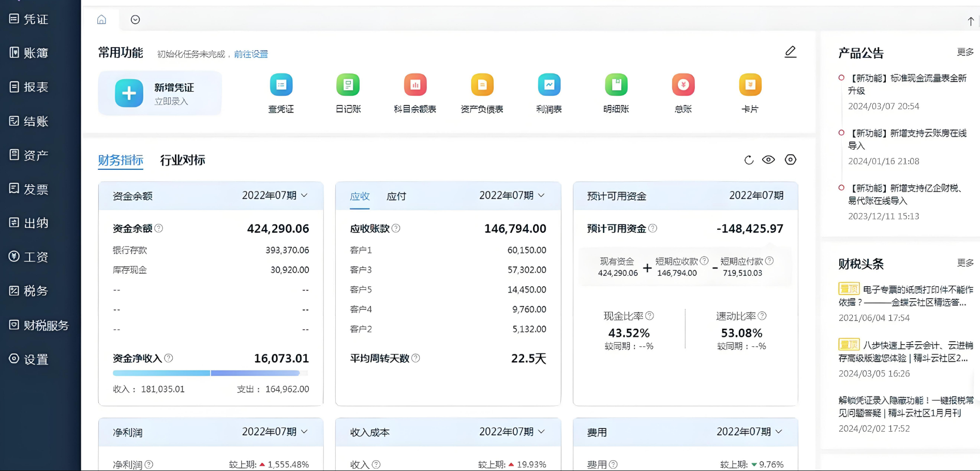Screen dimensions: 980x471
Task: Open the 资产负债表 shortcut icon
Action: point(482,85)
